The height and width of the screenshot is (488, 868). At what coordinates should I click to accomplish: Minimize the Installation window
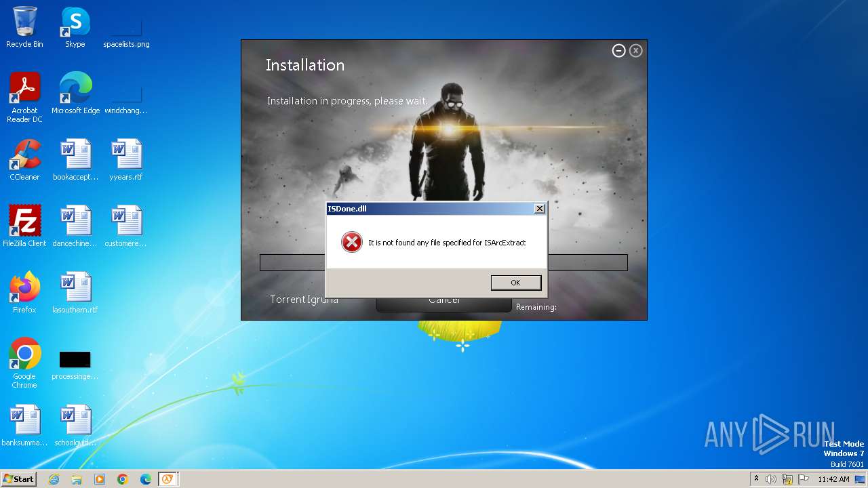[x=618, y=51]
